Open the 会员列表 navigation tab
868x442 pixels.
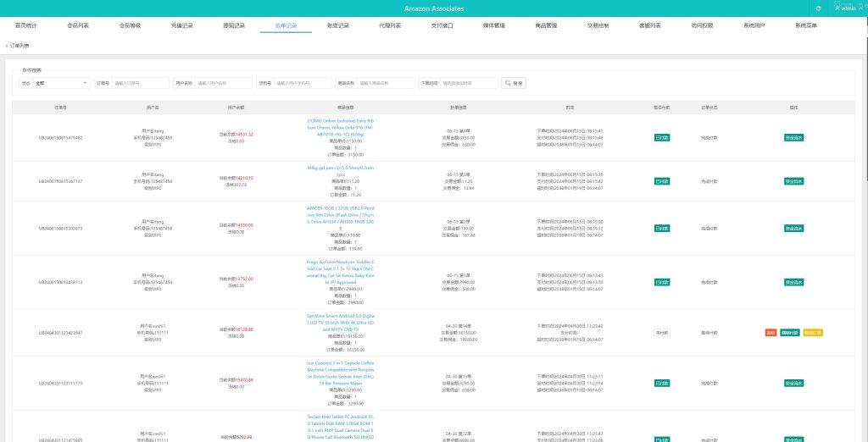tap(78, 26)
